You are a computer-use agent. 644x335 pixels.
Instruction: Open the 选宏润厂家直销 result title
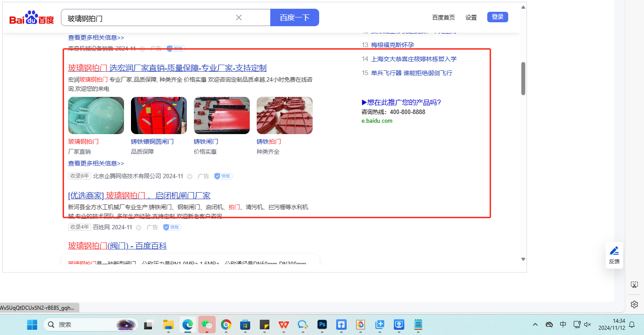click(x=167, y=68)
